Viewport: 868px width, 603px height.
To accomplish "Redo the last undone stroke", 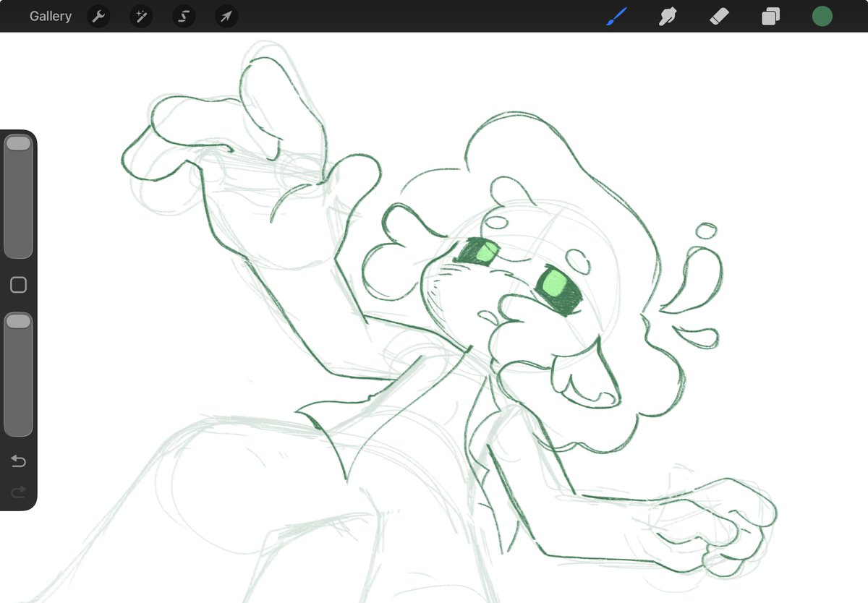I will coord(19,492).
